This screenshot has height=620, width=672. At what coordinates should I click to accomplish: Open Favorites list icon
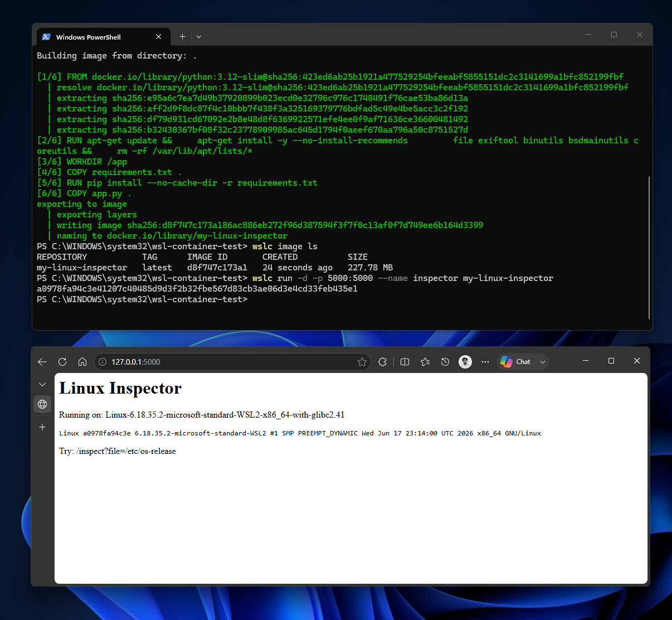[425, 362]
